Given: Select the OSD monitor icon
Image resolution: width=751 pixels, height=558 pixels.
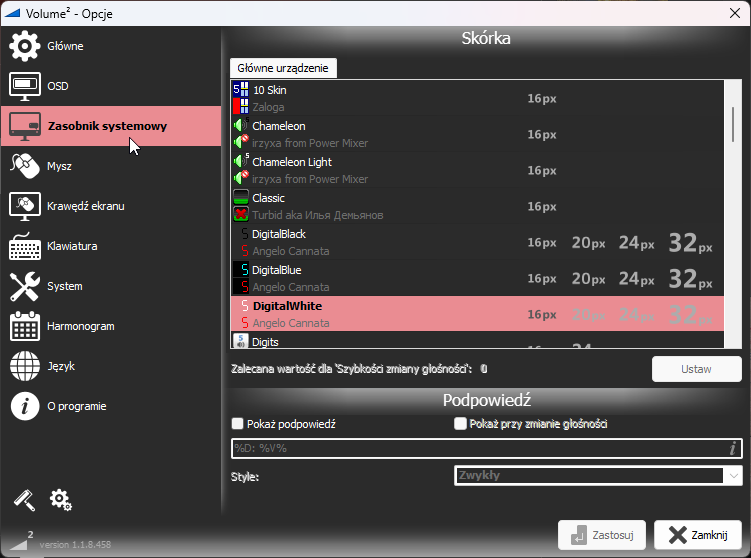Looking at the screenshot, I should point(24,86).
